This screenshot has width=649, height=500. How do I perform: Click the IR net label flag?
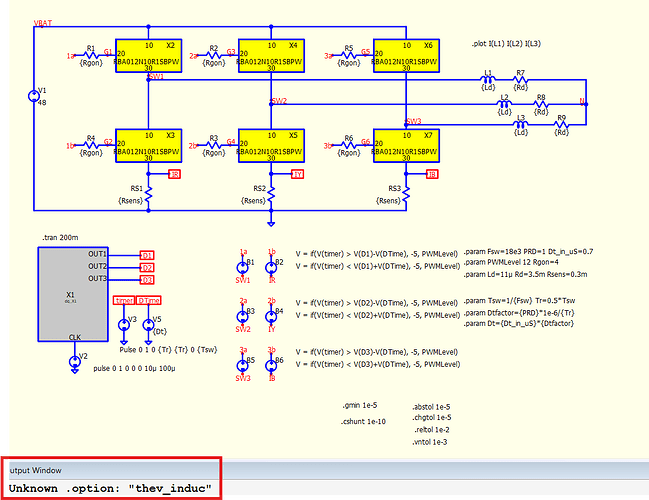[x=175, y=174]
